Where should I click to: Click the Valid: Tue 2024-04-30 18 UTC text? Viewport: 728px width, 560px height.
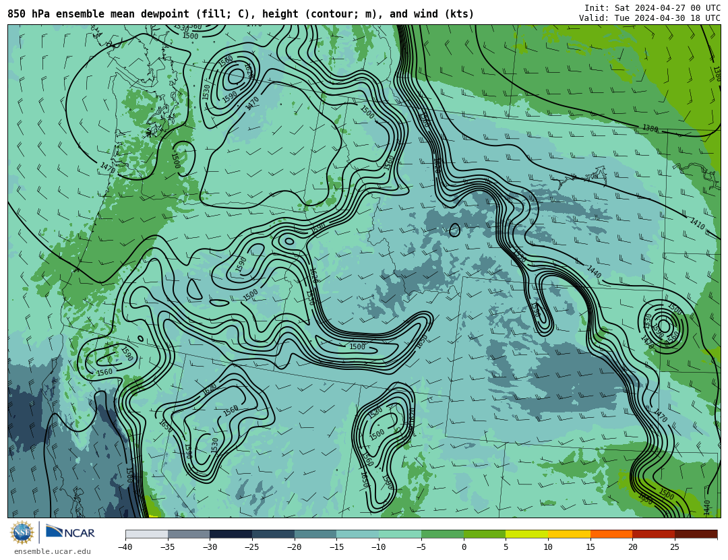pos(650,18)
